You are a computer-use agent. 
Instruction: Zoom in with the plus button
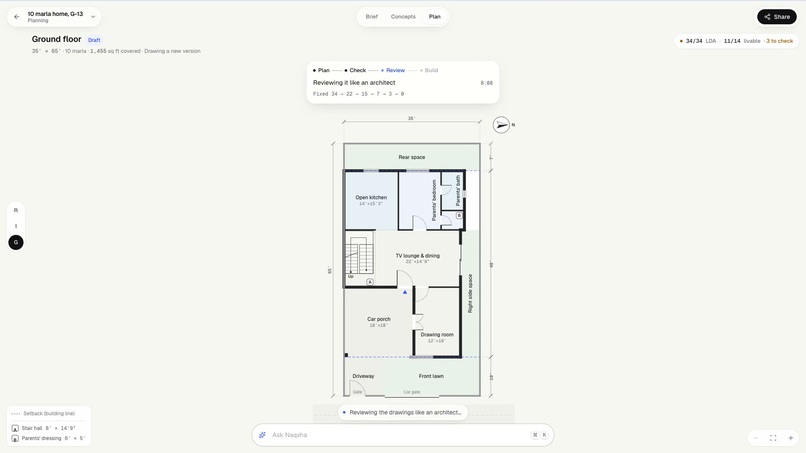point(791,438)
